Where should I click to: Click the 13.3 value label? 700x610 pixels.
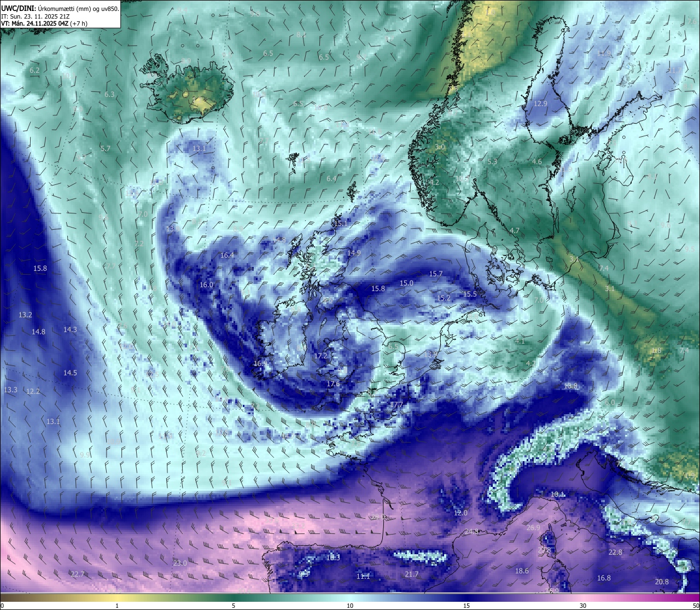tap(10, 390)
